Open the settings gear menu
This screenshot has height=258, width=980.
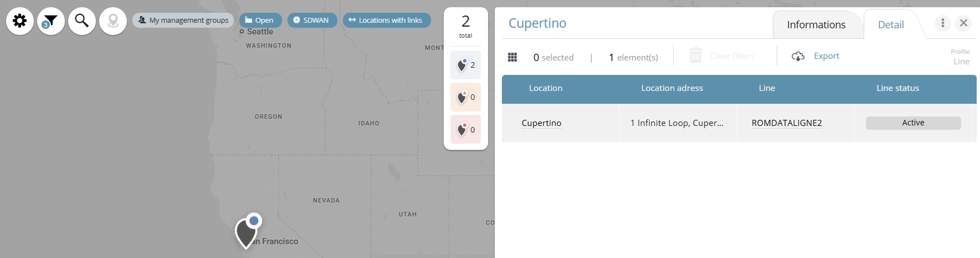coord(20,21)
